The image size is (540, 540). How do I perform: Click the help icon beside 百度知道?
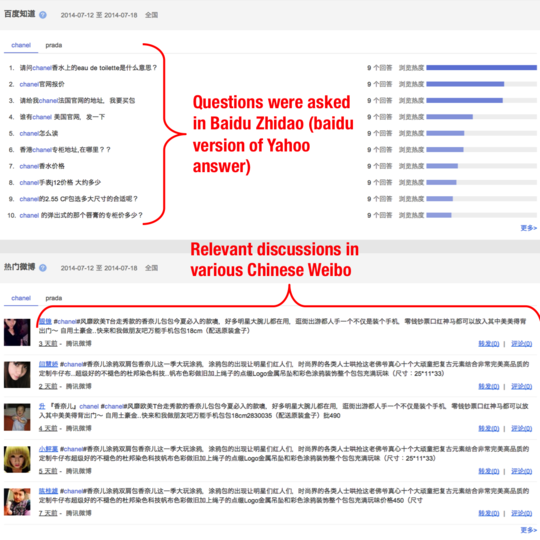(43, 15)
